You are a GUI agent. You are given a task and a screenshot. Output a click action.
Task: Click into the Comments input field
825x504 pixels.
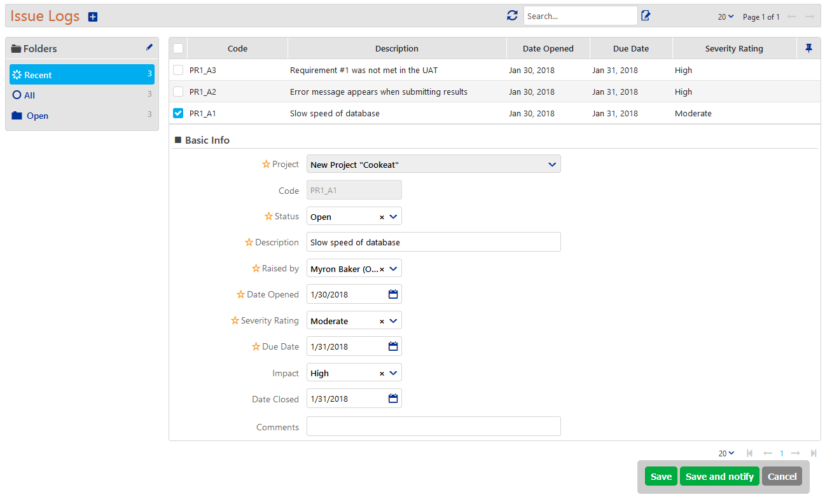point(433,426)
